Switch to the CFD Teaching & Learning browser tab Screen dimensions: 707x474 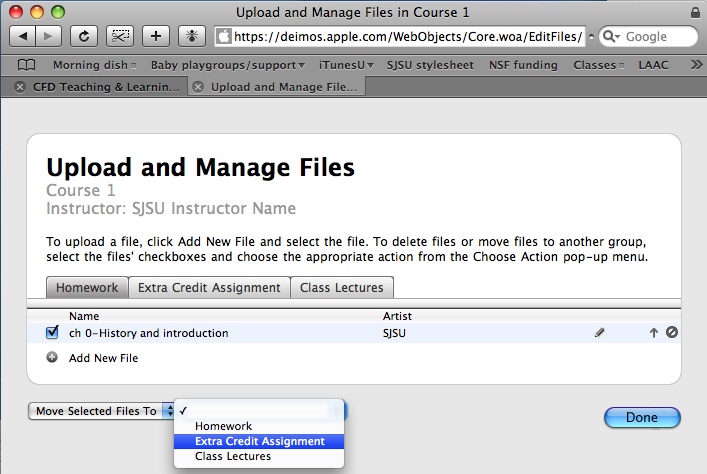coord(98,87)
